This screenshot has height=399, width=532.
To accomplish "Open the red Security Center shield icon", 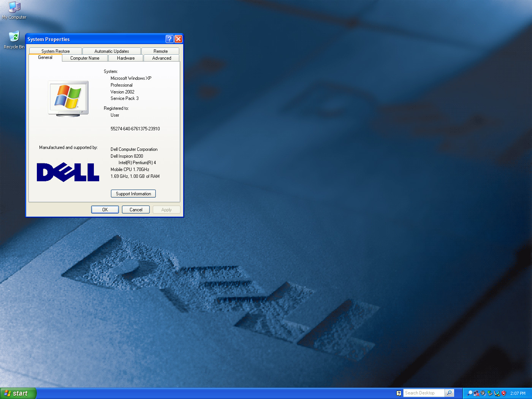I will [x=503, y=393].
